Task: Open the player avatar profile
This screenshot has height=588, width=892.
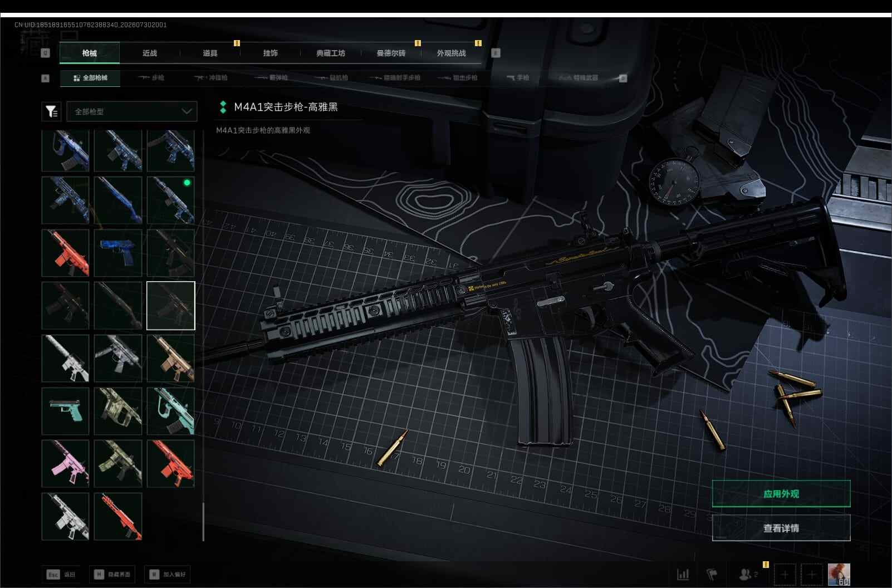Action: point(839,574)
